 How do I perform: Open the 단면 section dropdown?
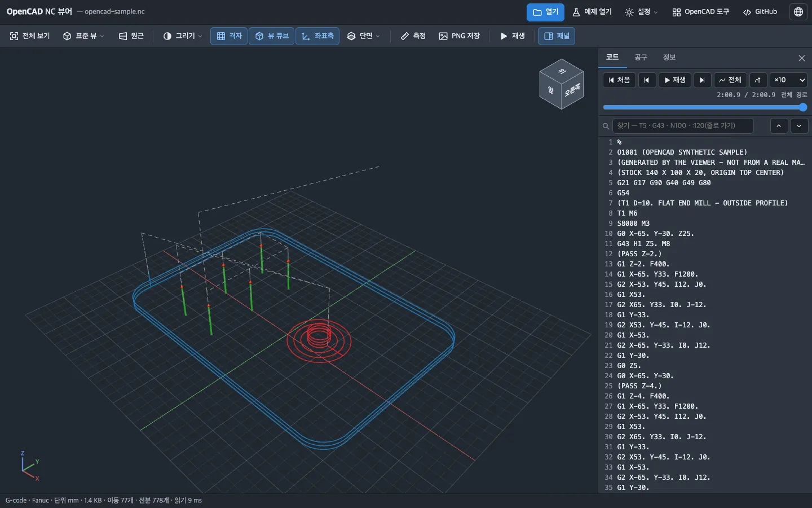(363, 36)
